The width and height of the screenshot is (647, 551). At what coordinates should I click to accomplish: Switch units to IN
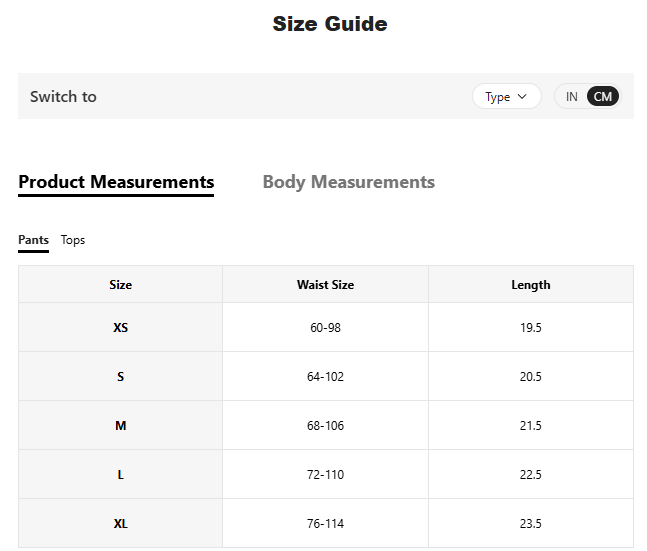pyautogui.click(x=571, y=97)
